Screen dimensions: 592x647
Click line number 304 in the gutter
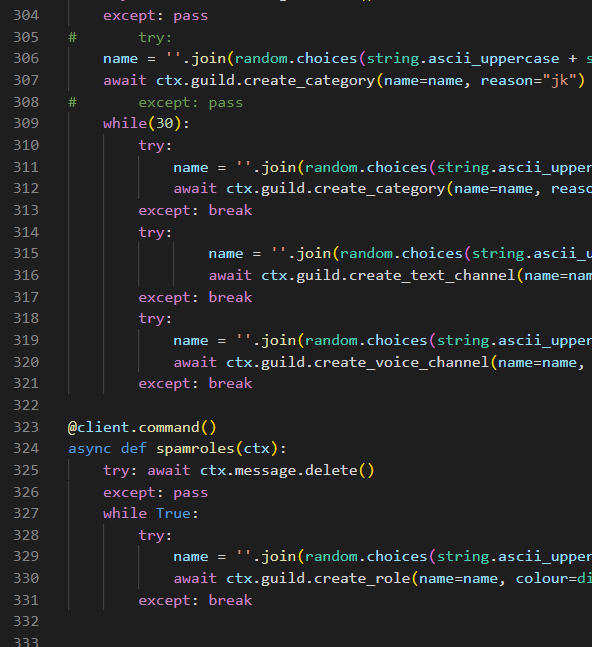[26, 15]
